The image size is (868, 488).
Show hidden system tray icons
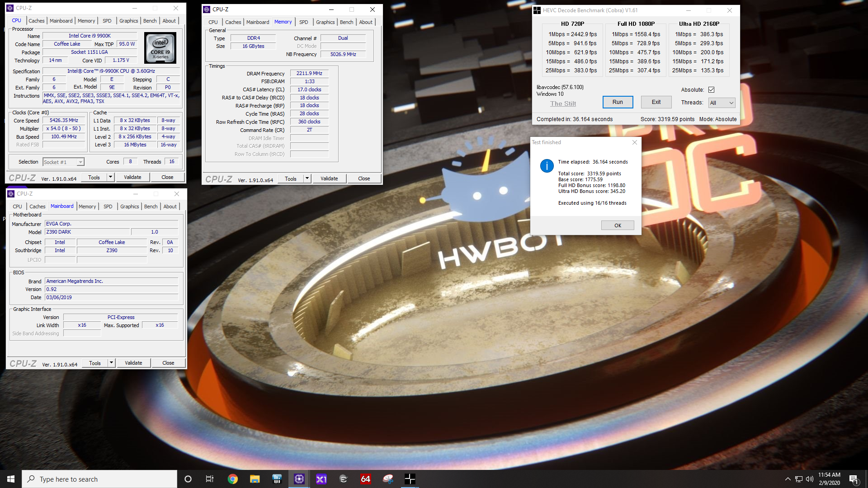coord(788,479)
